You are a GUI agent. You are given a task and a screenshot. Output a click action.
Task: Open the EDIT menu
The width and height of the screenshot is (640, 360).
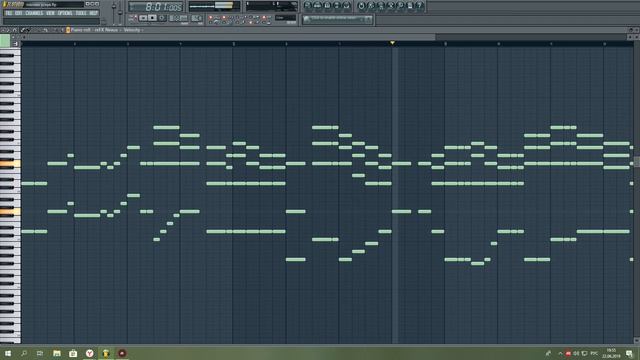coord(18,13)
